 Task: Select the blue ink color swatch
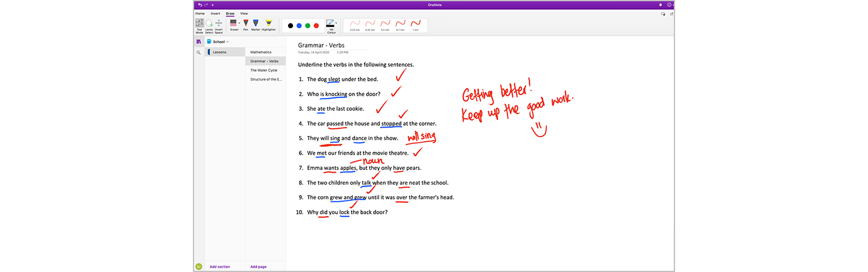pyautogui.click(x=299, y=26)
